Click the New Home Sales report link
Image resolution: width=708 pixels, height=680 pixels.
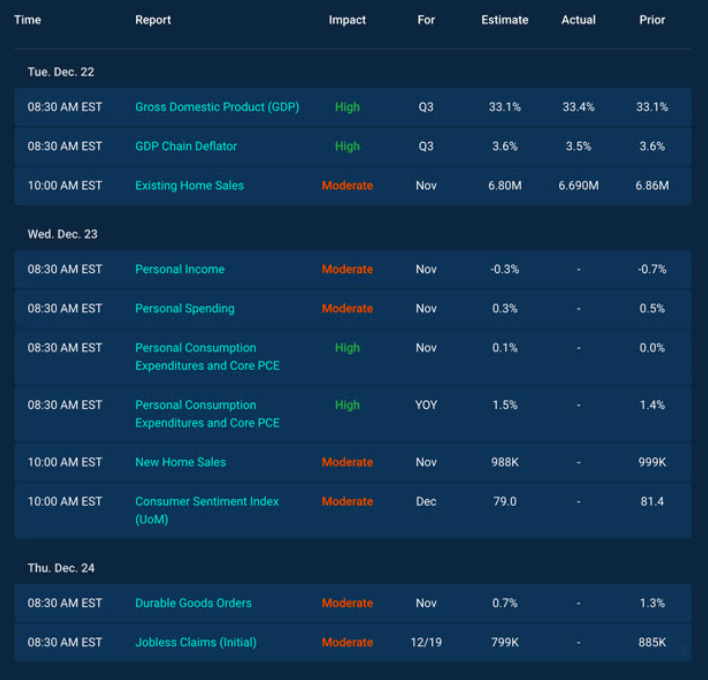[x=180, y=462]
